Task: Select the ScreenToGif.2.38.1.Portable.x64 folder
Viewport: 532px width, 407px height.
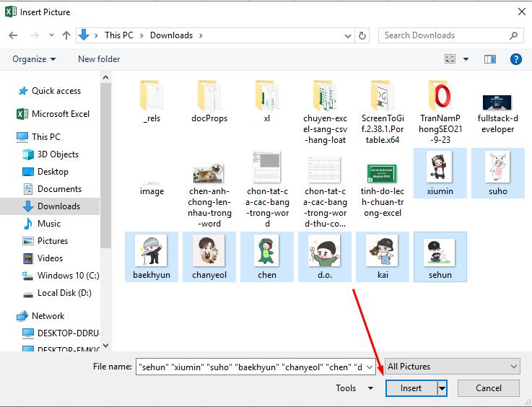Action: pyautogui.click(x=383, y=112)
